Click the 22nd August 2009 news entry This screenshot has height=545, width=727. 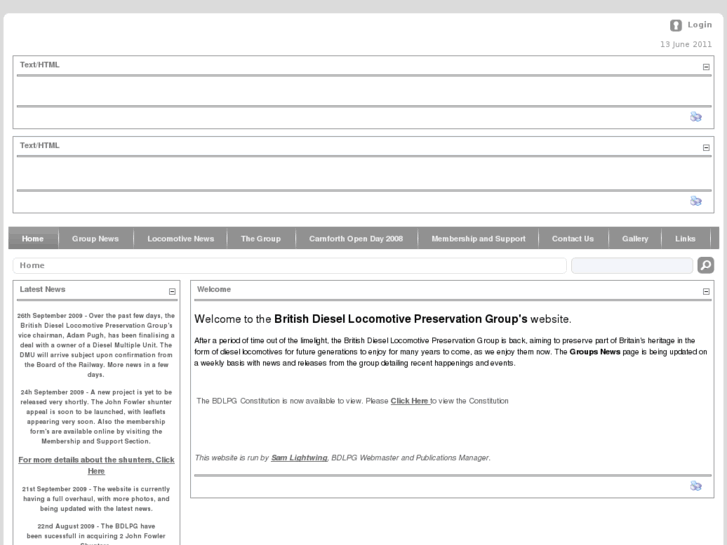pos(96,534)
